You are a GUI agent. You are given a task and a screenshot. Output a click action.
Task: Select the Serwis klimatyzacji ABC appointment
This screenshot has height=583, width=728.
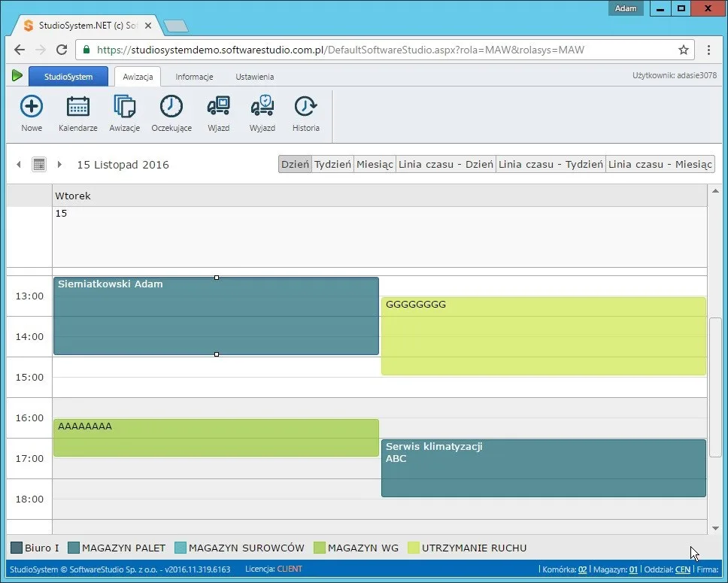coord(544,468)
